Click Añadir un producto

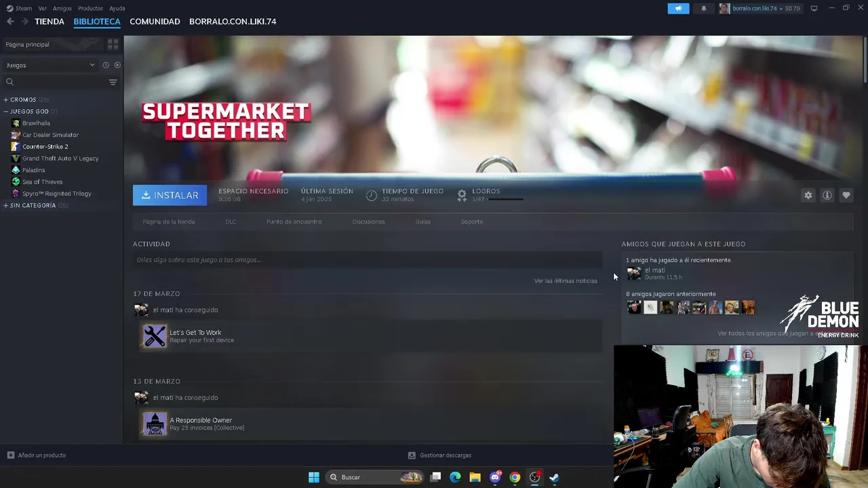click(42, 455)
